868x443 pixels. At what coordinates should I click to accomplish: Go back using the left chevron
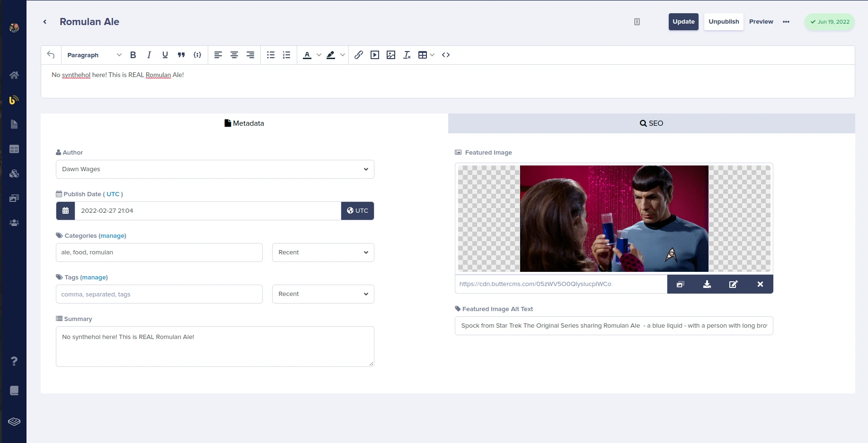(x=45, y=22)
